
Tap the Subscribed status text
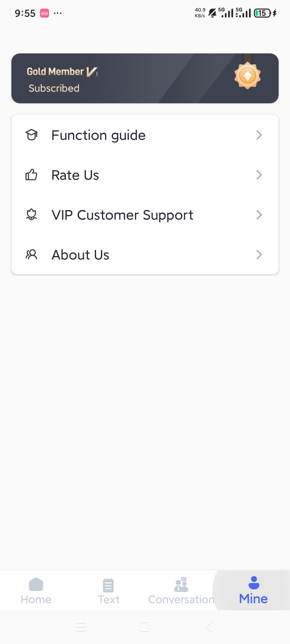(54, 88)
